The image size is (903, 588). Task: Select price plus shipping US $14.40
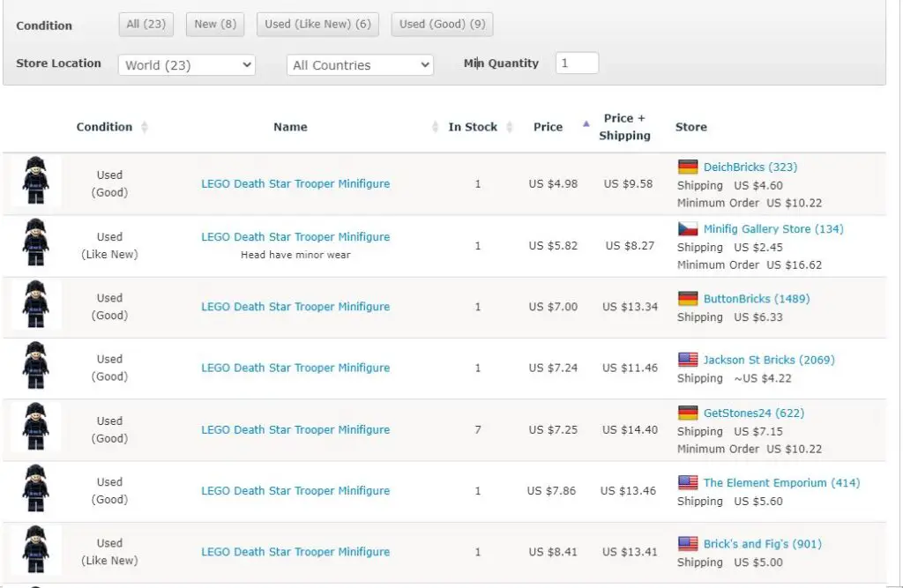[x=630, y=429]
